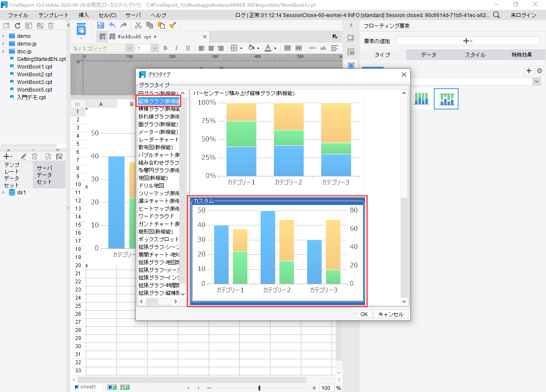Click the zoom slider handle
The width and height of the screenshot is (546, 392).
coord(259,388)
